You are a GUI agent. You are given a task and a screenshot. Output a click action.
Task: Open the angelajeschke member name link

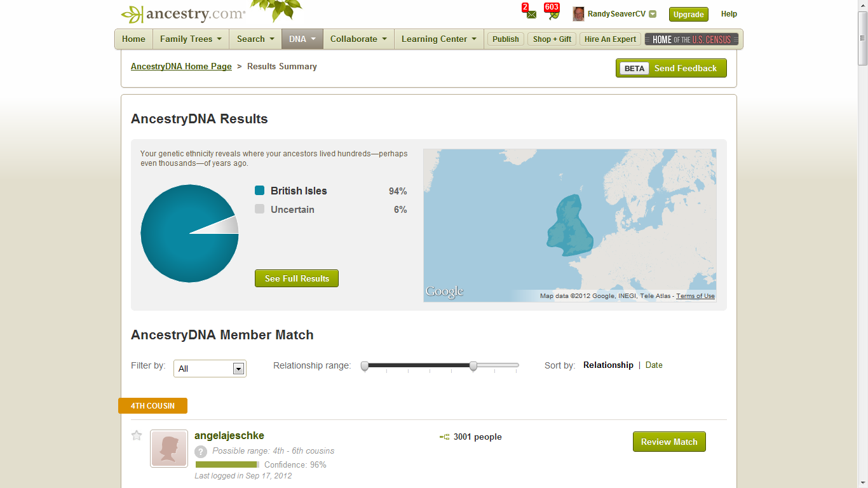coord(229,435)
